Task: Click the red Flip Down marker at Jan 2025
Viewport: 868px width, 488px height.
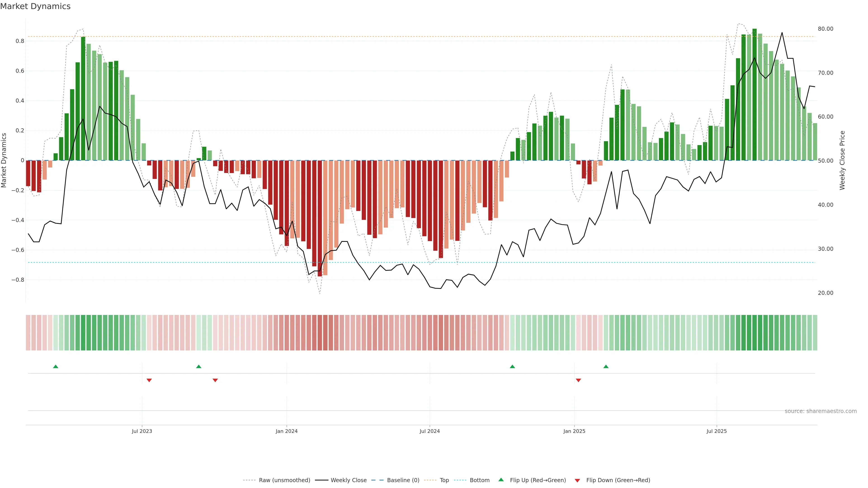Action: 578,380
